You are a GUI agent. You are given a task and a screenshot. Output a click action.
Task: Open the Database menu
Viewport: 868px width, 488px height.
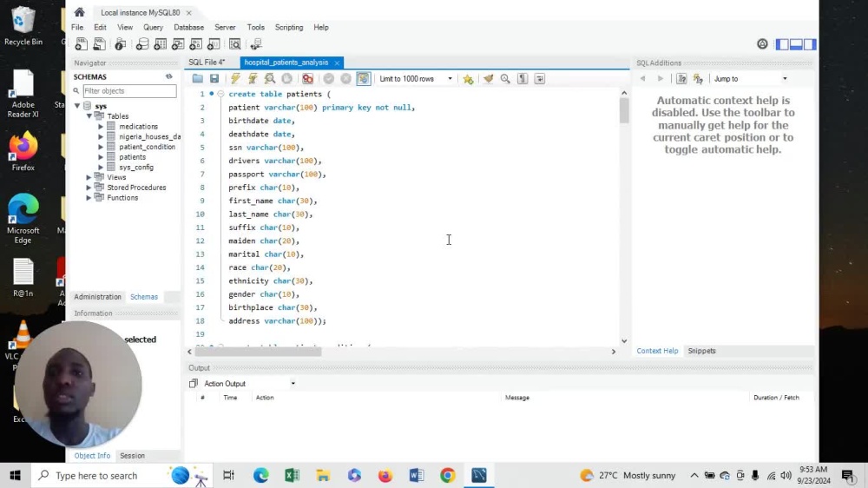pyautogui.click(x=188, y=27)
